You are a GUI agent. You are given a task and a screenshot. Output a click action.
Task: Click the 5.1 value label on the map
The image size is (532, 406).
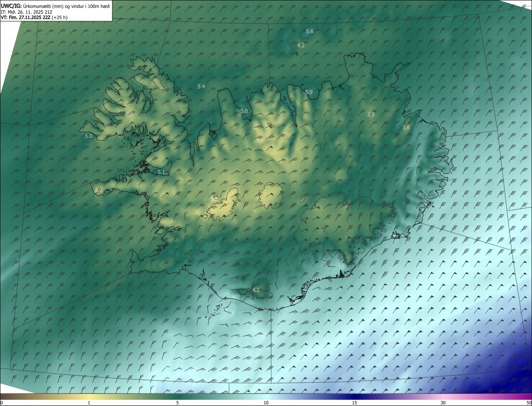[x=161, y=172]
